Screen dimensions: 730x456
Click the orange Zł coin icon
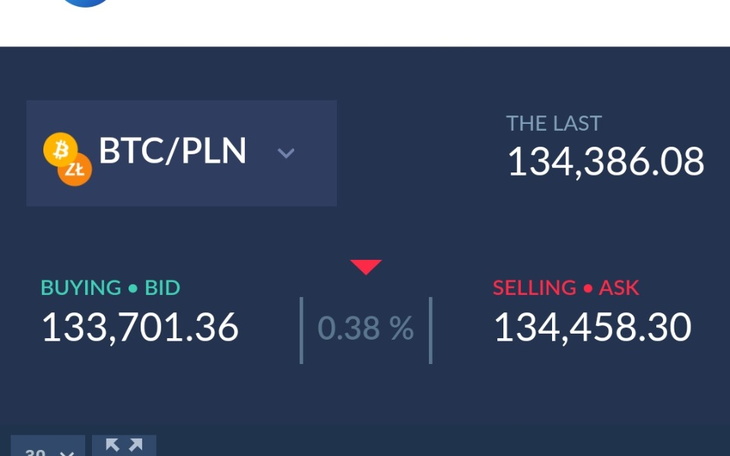point(75,170)
